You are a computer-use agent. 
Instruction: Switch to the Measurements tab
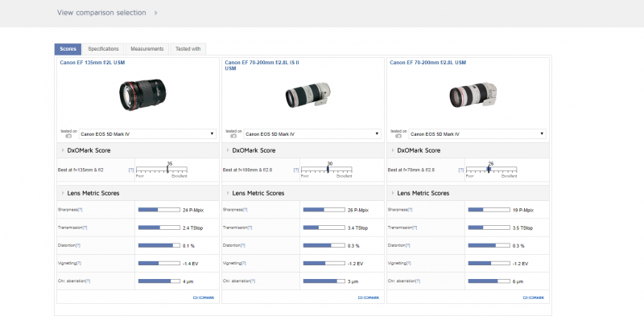147,49
